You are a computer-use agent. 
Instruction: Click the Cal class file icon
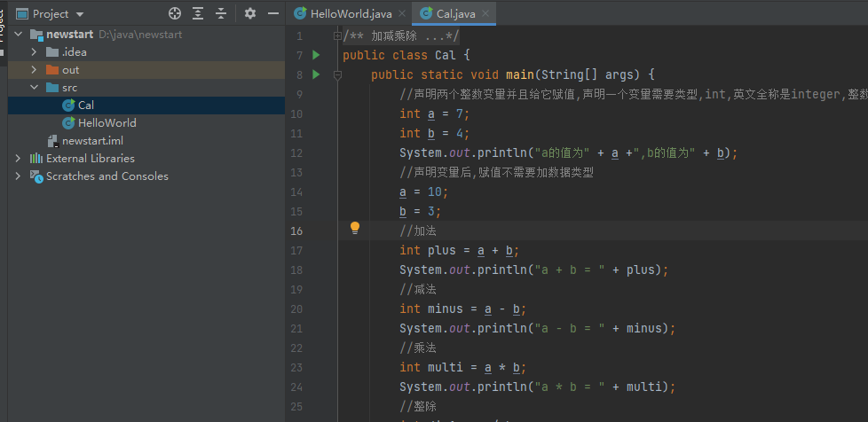coord(68,105)
